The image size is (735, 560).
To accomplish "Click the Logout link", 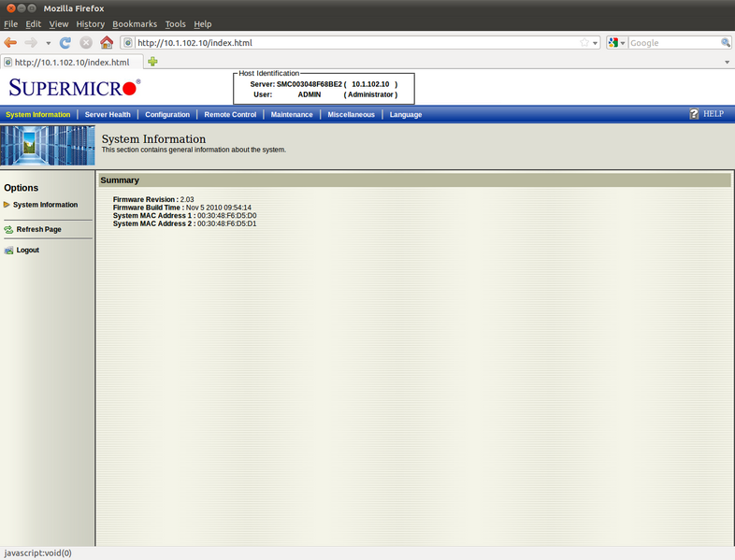I will (x=28, y=250).
